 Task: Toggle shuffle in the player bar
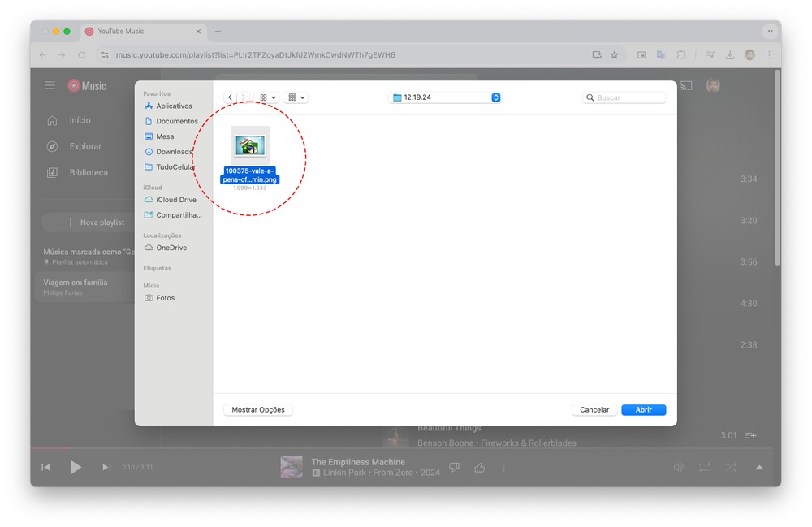(x=731, y=467)
